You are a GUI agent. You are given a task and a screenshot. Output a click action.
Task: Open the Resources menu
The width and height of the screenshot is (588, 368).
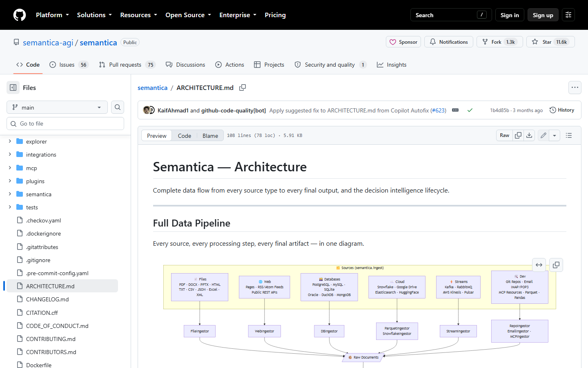coord(138,15)
